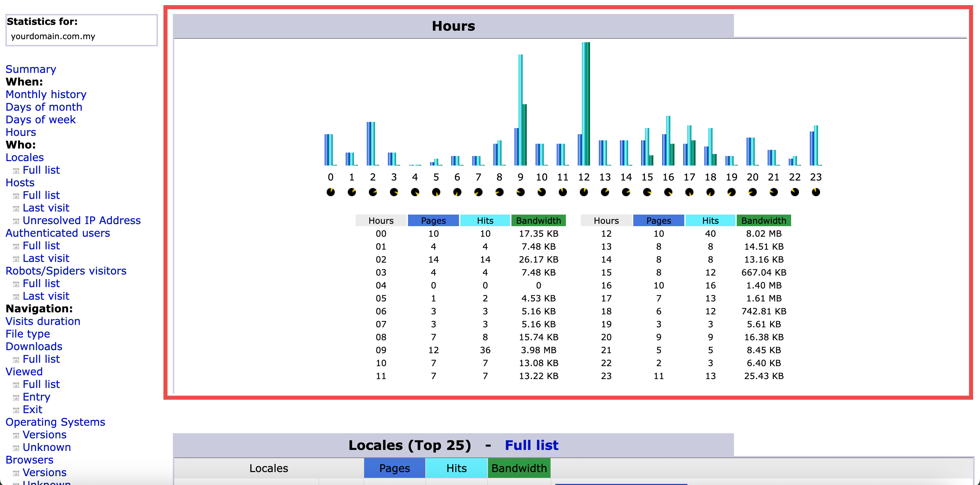Expand Unresolved IP Address under Hosts
Image resolution: width=980 pixels, height=485 pixels.
(x=81, y=220)
